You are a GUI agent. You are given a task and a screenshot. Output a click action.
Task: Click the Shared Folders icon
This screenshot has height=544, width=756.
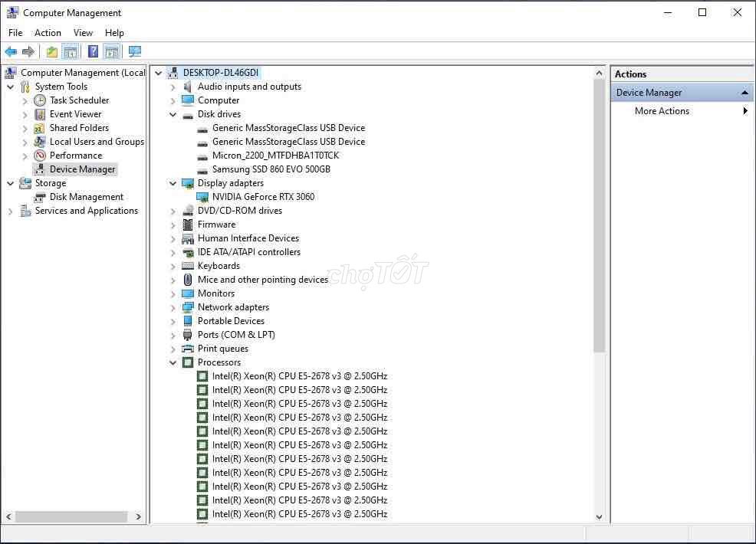tap(40, 128)
